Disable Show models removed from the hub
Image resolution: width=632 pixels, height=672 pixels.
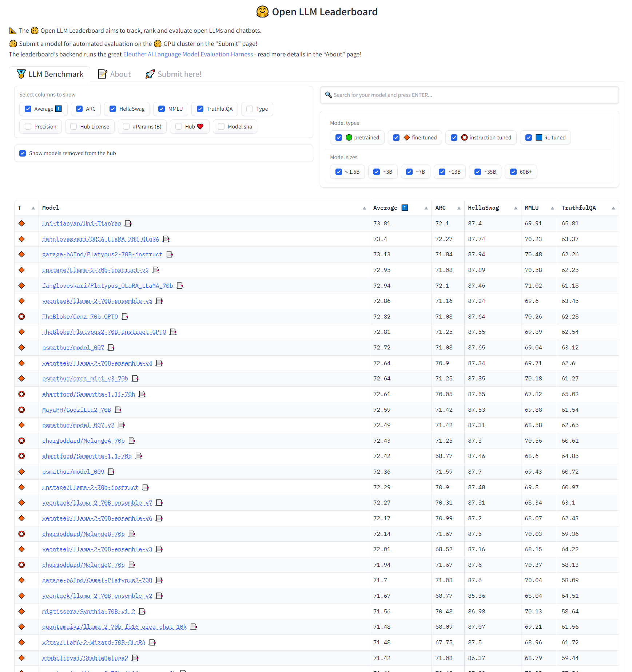pyautogui.click(x=23, y=153)
